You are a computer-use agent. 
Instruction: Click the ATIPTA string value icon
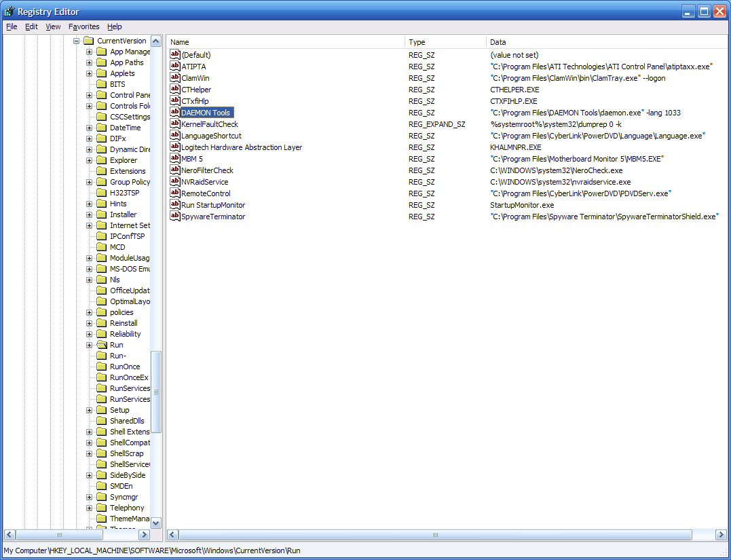(175, 67)
